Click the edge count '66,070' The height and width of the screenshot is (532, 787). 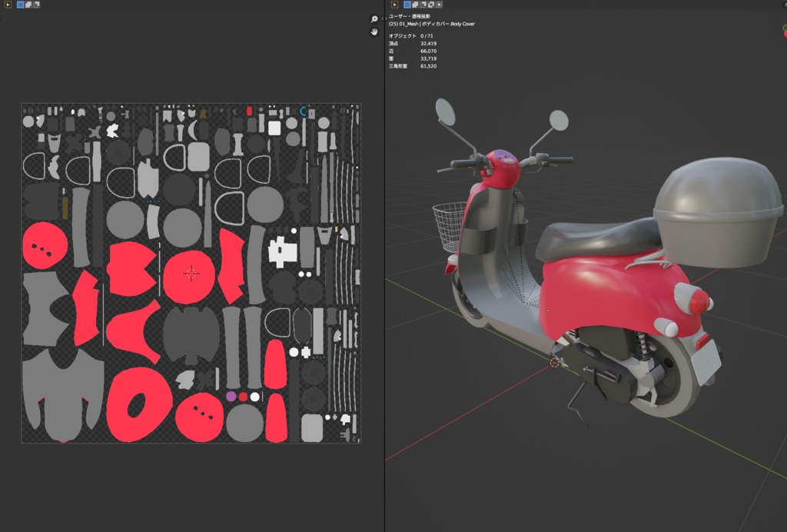pos(428,52)
